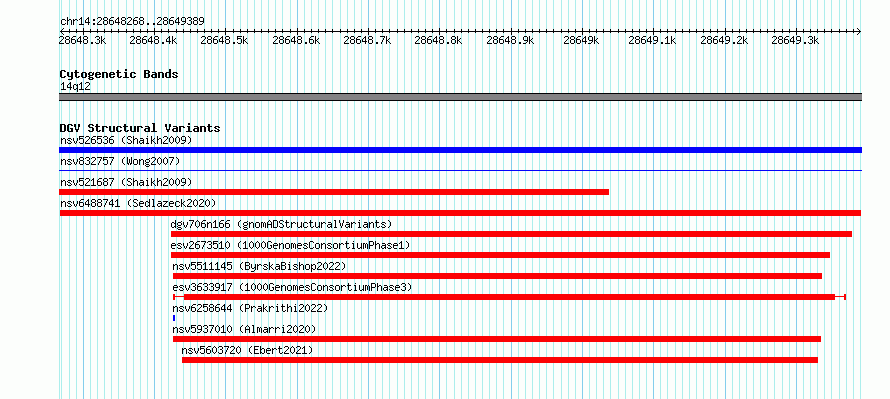Select the red dgv706n166 variant bar

[x=511, y=234]
